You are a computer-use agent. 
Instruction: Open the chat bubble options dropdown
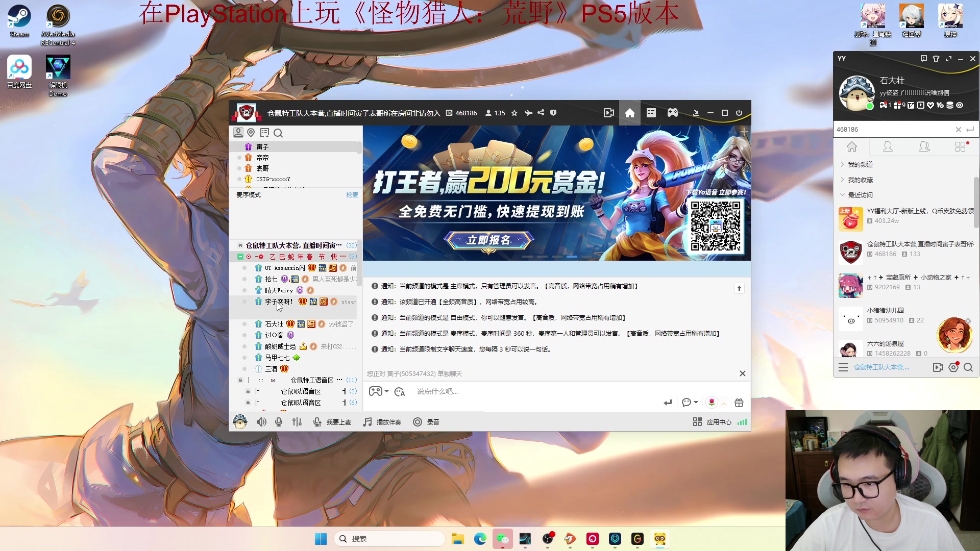tap(690, 403)
